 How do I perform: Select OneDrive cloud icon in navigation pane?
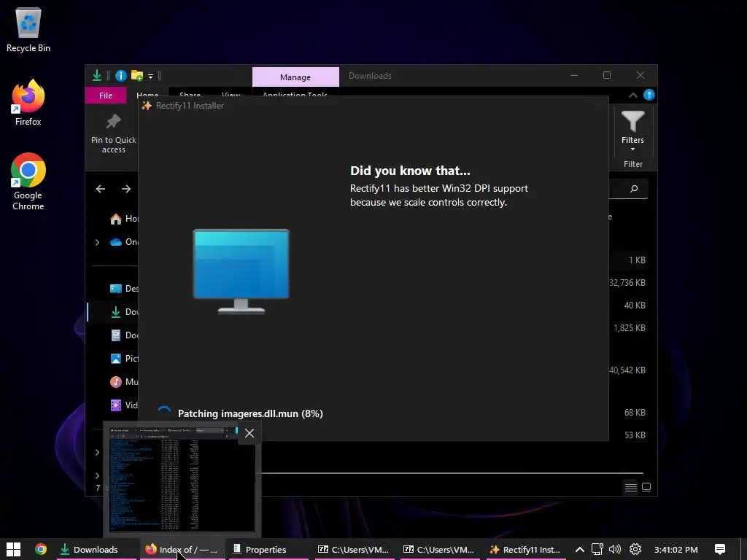click(x=116, y=242)
